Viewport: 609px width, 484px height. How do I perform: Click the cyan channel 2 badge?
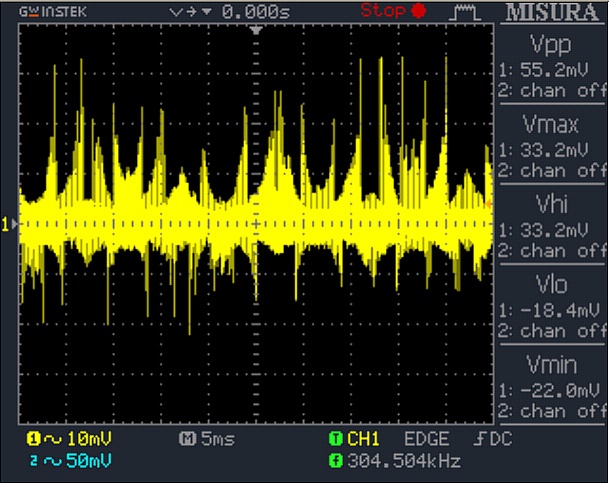pos(34,461)
